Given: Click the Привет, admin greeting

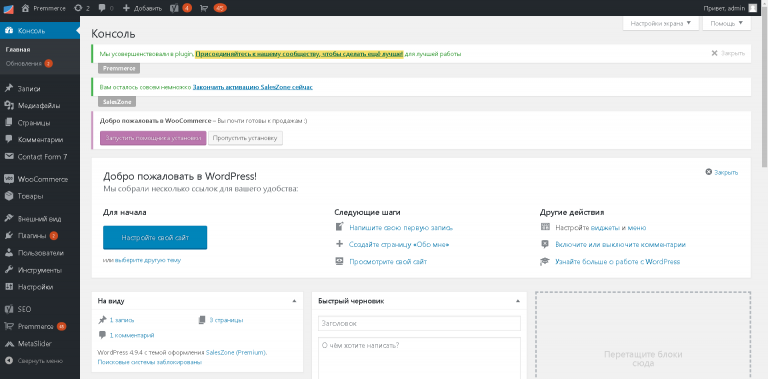Looking at the screenshot, I should point(724,8).
